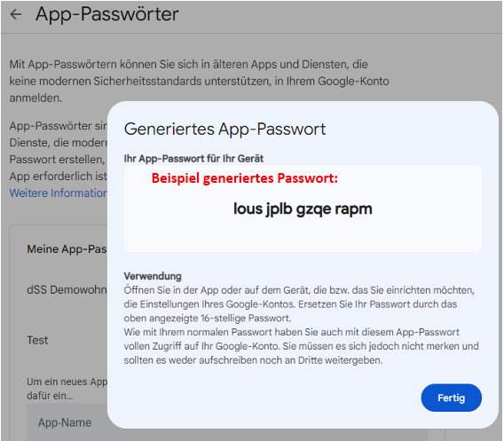Select the dSS Demowohn app password entry
504x441 pixels.
67,289
